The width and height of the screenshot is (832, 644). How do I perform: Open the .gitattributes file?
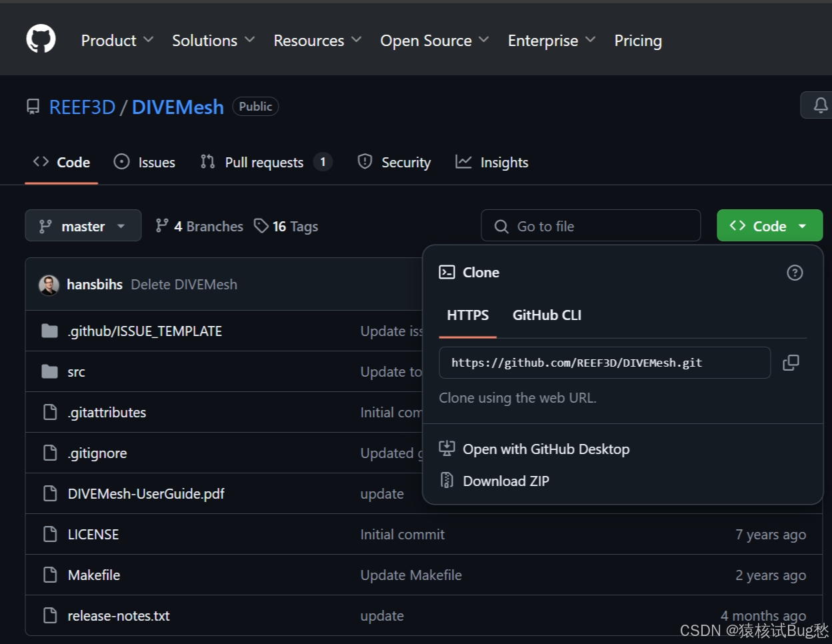(x=107, y=413)
